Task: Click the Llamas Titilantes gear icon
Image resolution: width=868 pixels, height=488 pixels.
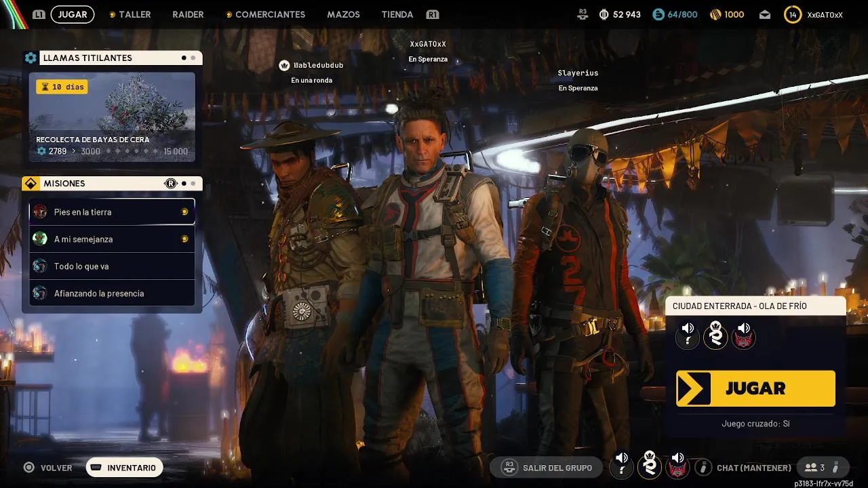Action: 31,58
